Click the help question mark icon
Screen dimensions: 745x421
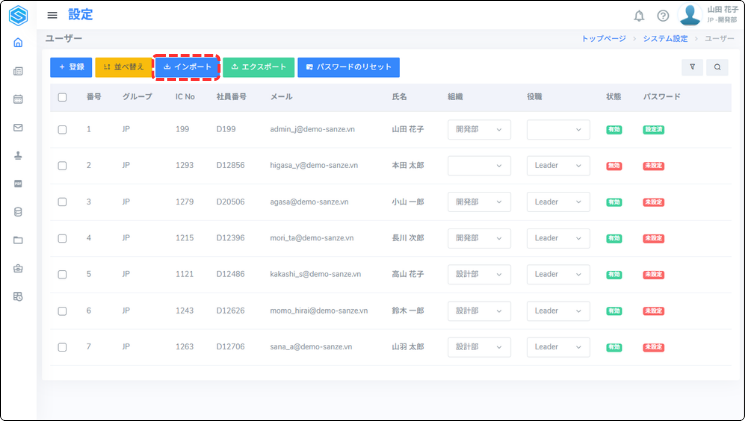(663, 15)
